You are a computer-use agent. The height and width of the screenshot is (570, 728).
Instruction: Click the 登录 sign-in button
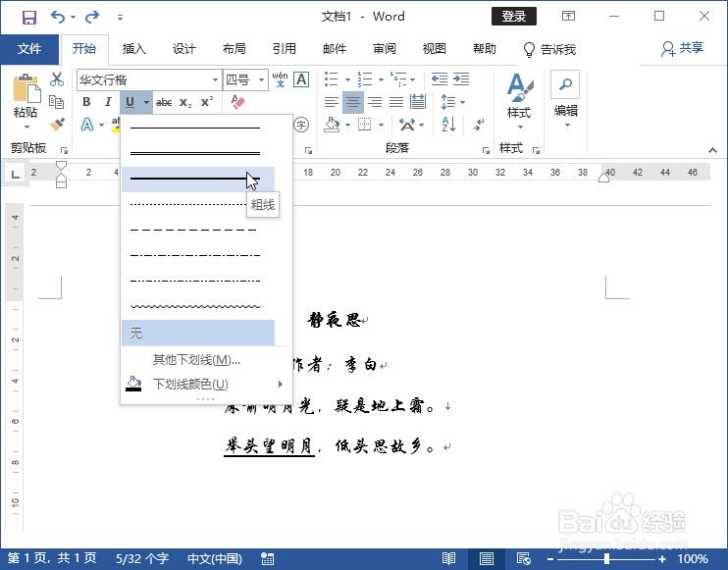coord(513,17)
